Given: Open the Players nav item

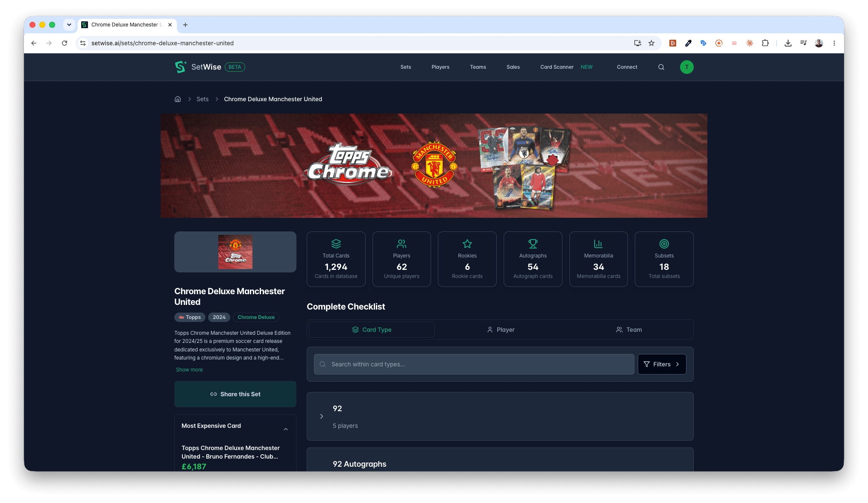Looking at the screenshot, I should 440,67.
